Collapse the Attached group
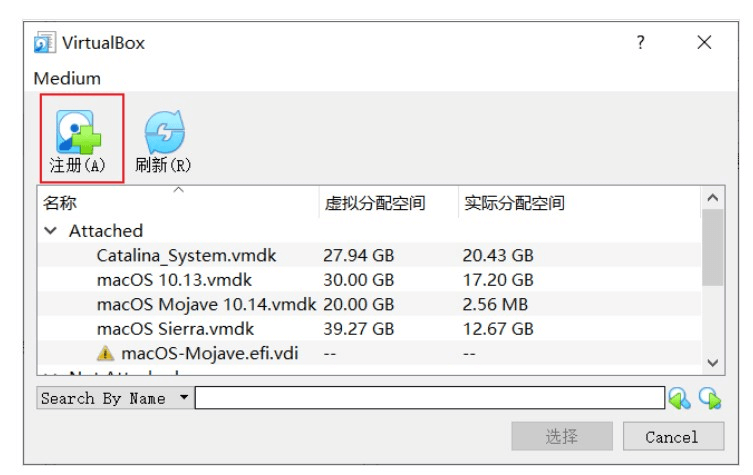The image size is (753, 475). [x=50, y=231]
